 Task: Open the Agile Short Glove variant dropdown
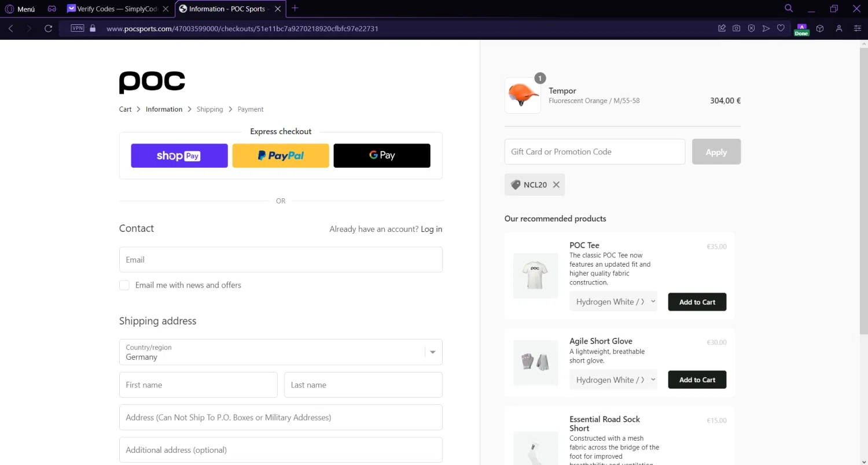(613, 379)
